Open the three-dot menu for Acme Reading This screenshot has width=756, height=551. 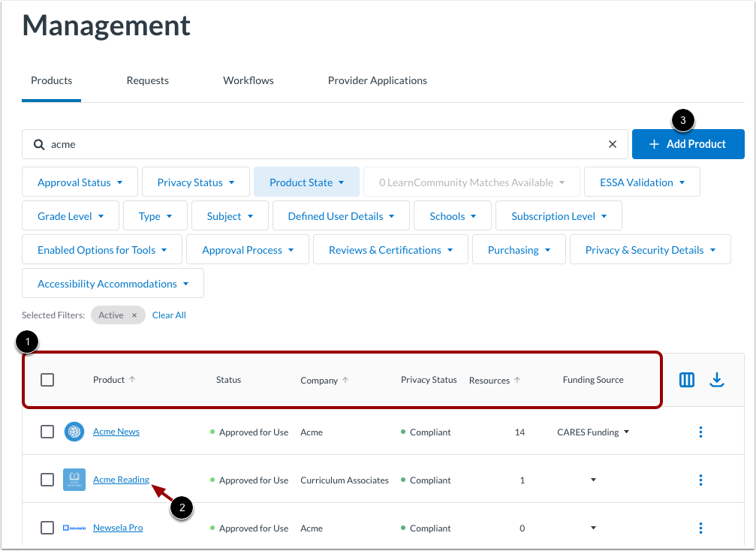click(700, 480)
